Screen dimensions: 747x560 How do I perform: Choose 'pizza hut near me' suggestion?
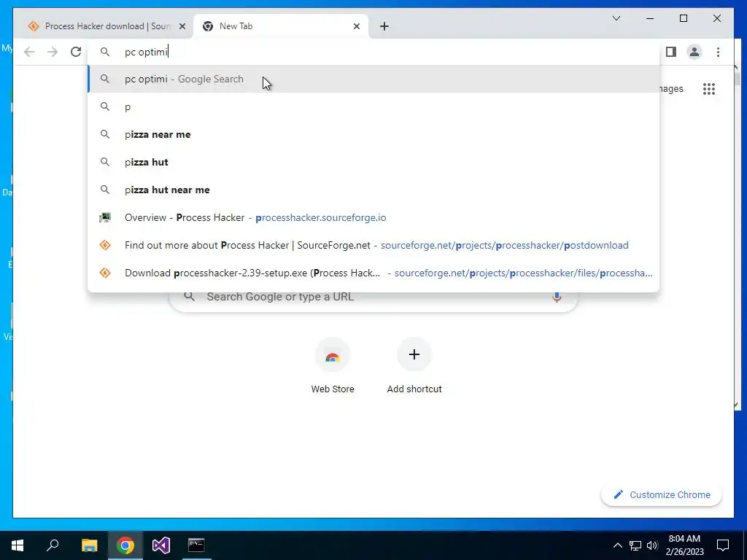(373, 190)
